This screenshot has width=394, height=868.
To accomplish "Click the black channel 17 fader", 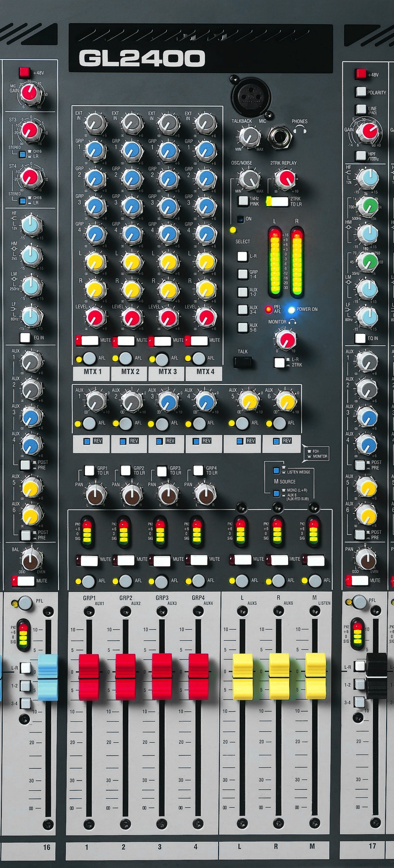I will [x=377, y=676].
